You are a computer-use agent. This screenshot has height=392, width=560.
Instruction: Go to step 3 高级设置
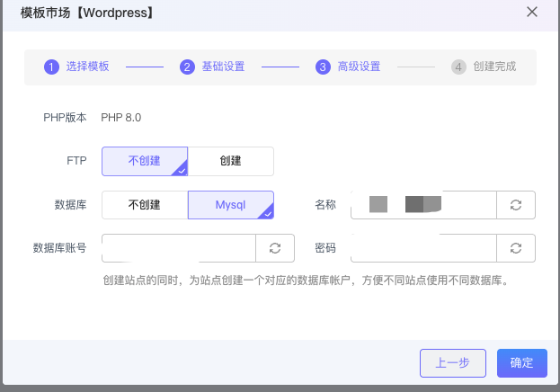348,67
